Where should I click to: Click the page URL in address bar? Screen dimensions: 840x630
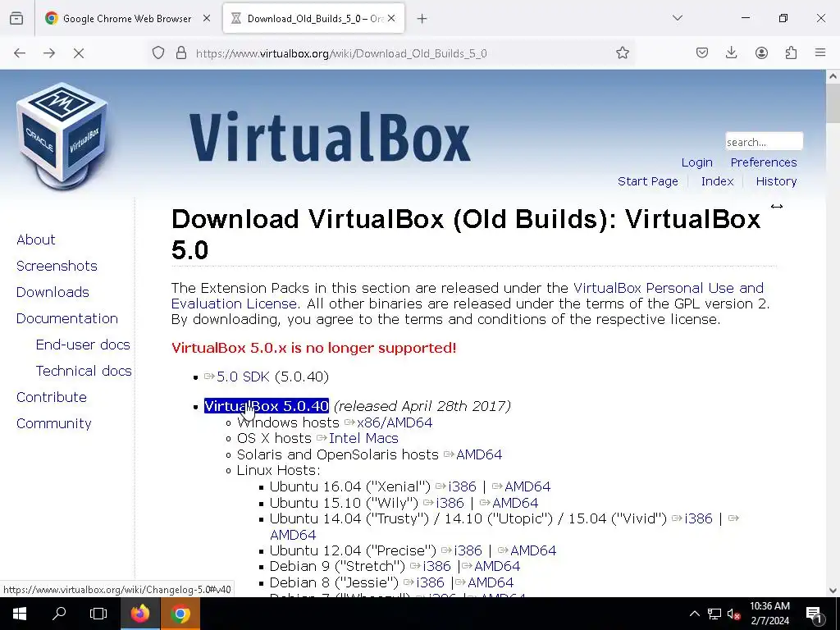[x=341, y=53]
